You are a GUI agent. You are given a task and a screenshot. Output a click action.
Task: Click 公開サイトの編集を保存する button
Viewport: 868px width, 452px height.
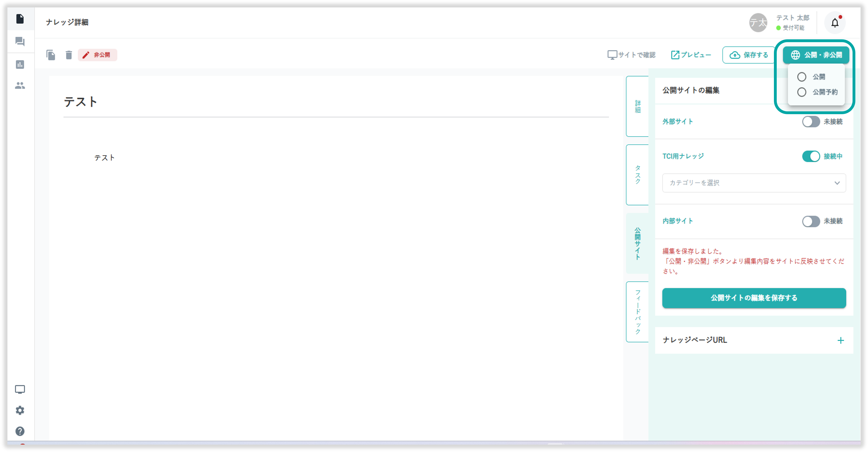click(754, 298)
